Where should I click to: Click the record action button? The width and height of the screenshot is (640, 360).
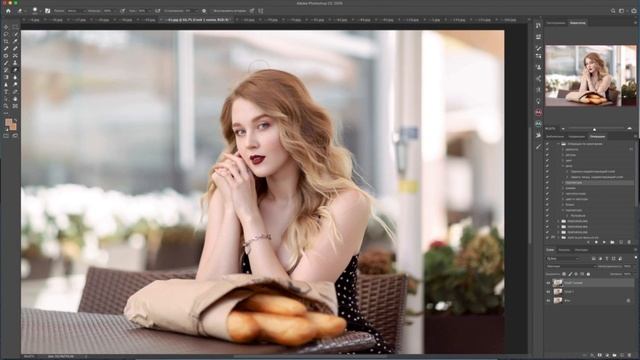click(x=596, y=242)
